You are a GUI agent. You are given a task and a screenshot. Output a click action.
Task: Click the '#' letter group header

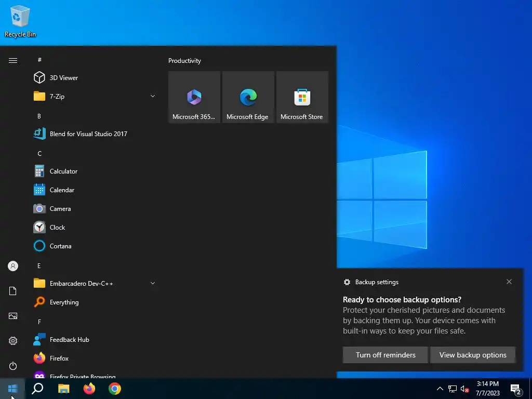coord(39,60)
